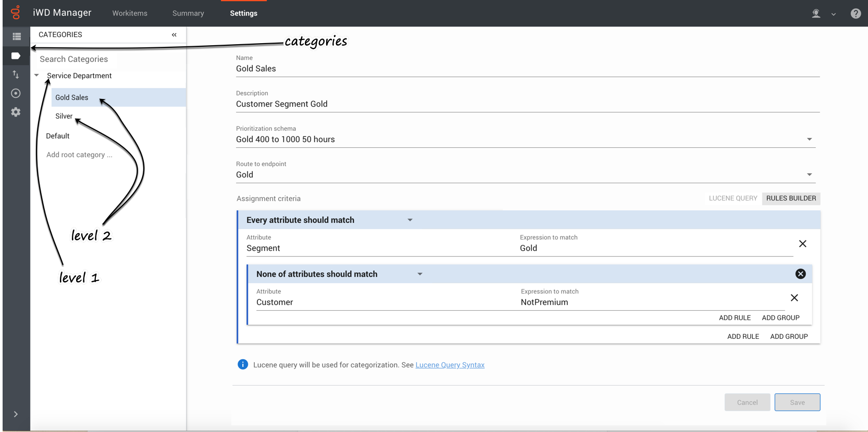Open the Route to endpoint dropdown
Screen dimensions: 868x432
(x=809, y=175)
